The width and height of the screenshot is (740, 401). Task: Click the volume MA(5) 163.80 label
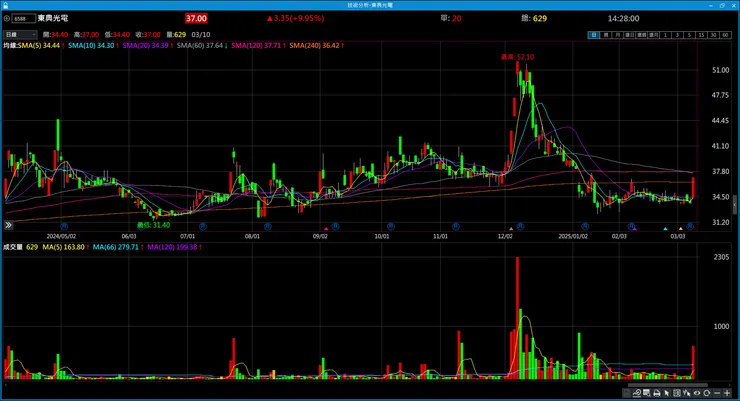coord(64,247)
